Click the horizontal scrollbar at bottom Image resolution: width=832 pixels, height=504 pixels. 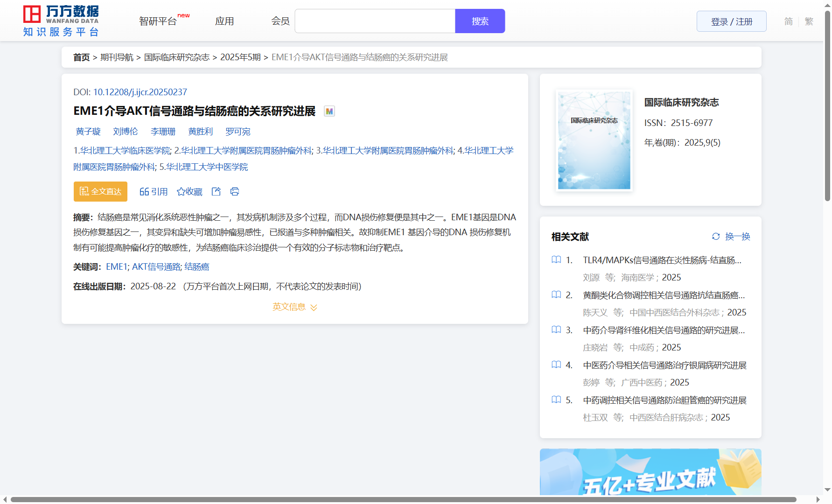(x=403, y=500)
